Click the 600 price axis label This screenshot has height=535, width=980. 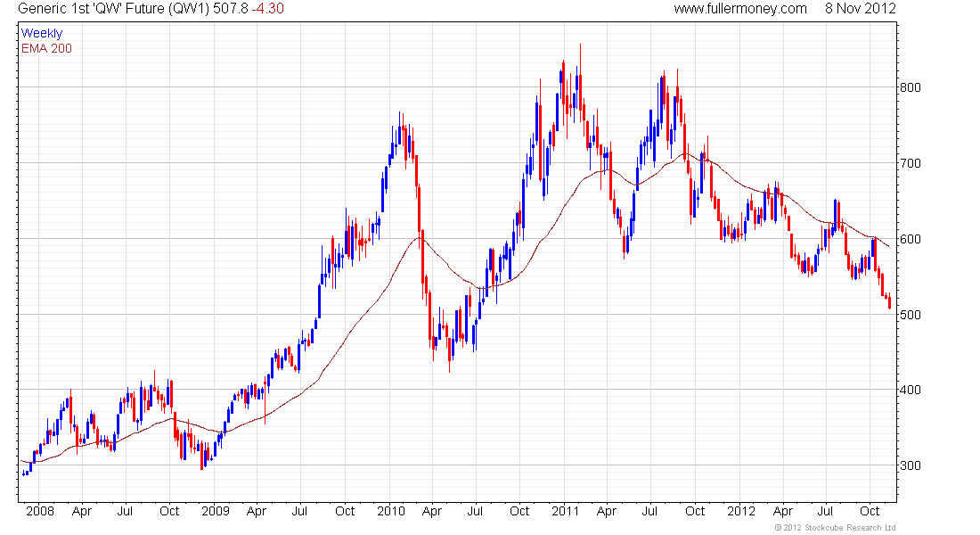910,239
